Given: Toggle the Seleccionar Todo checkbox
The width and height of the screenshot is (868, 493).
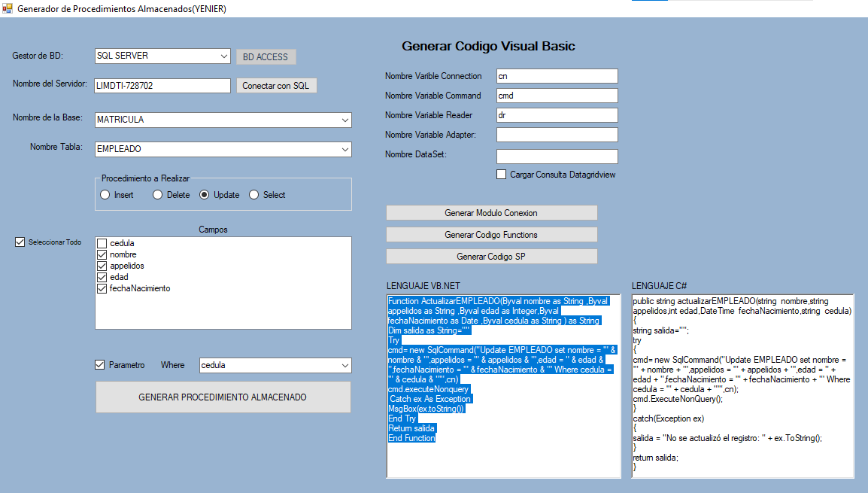Looking at the screenshot, I should click(20, 242).
